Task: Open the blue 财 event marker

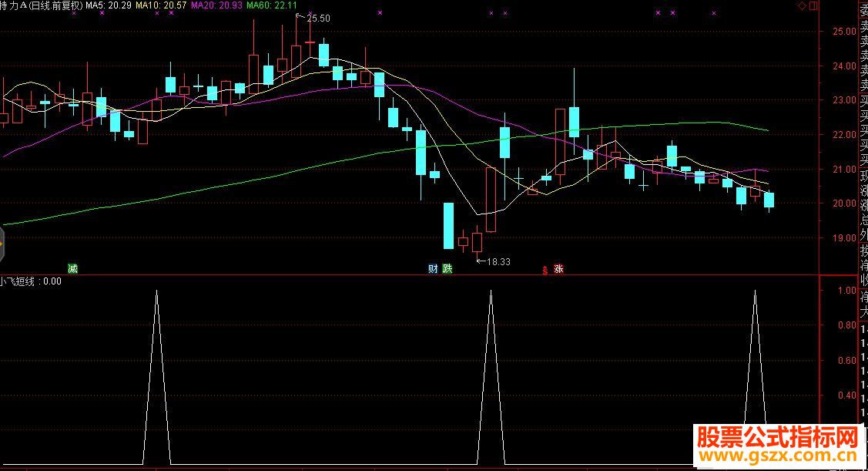Action: click(433, 269)
